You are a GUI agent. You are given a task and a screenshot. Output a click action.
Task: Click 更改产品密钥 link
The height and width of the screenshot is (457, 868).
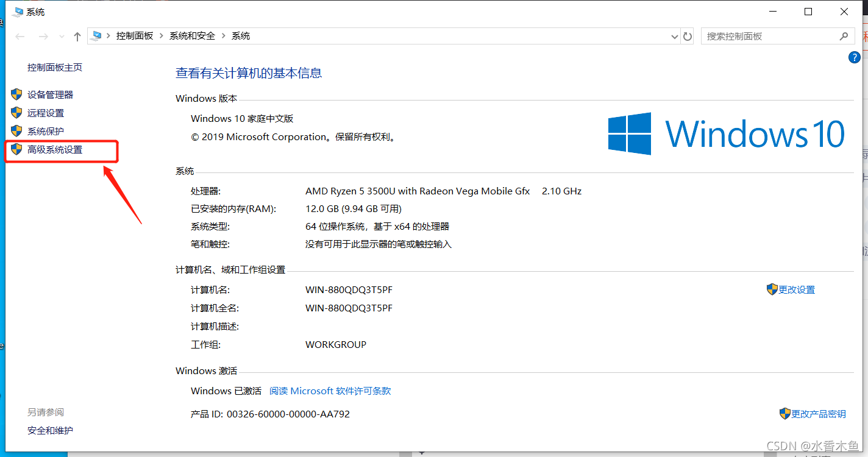point(819,414)
